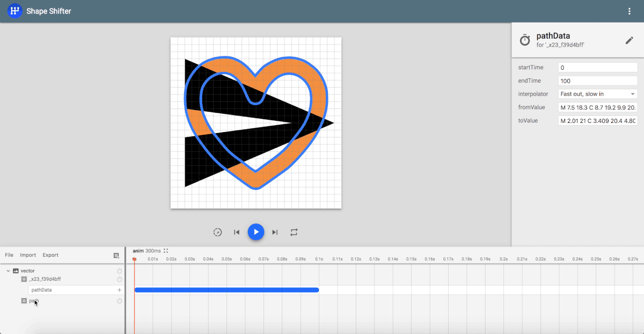
Task: Click the vector image icon in tree
Action: pyautogui.click(x=16, y=271)
